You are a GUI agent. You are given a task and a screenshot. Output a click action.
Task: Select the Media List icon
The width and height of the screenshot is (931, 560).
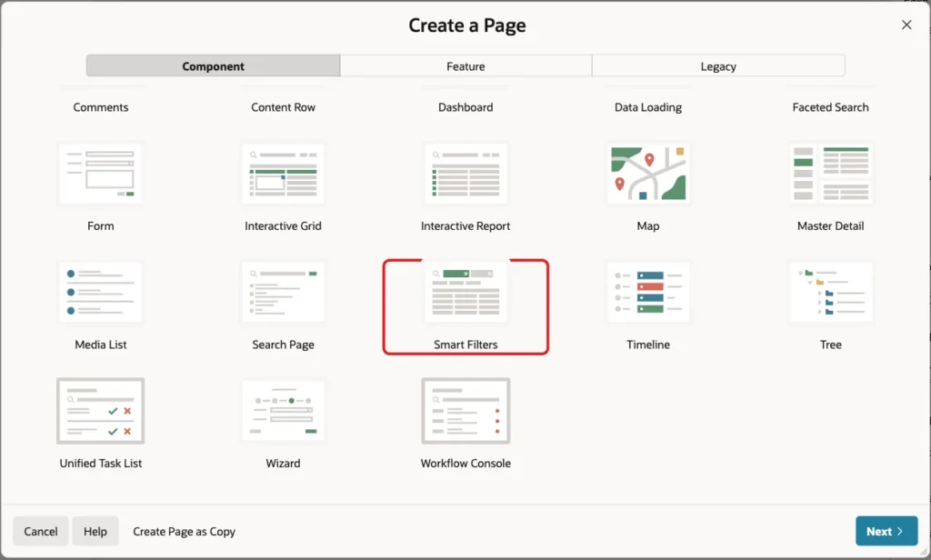pos(100,292)
